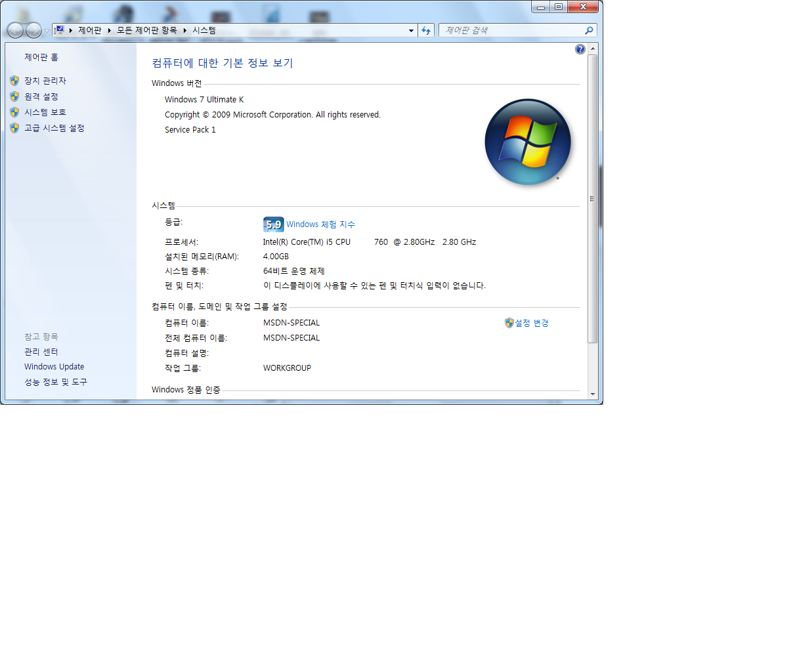Click the MSDN-SPECIAL computer name value
Screen dimensions: 793x672
coord(291,323)
